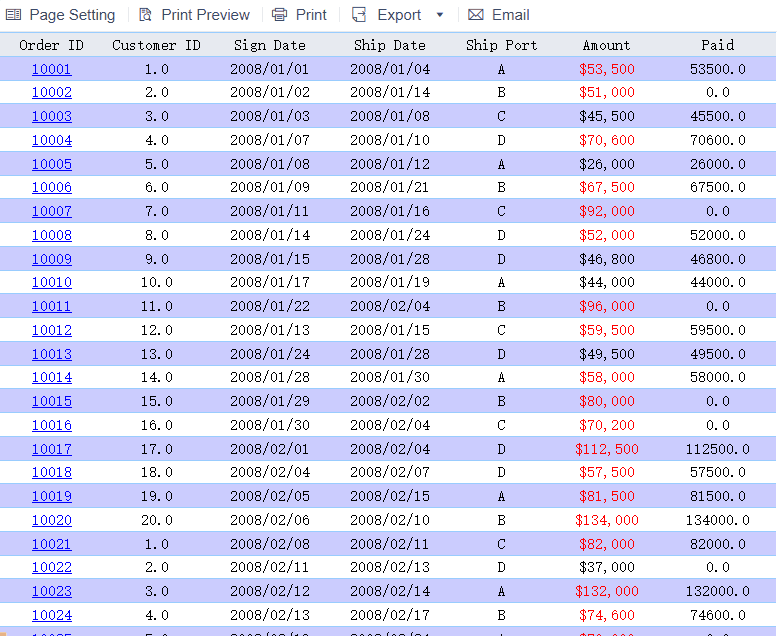Viewport: 777px width, 636px height.
Task: Select the 2008/02/17 ship date cell
Action: tap(390, 615)
